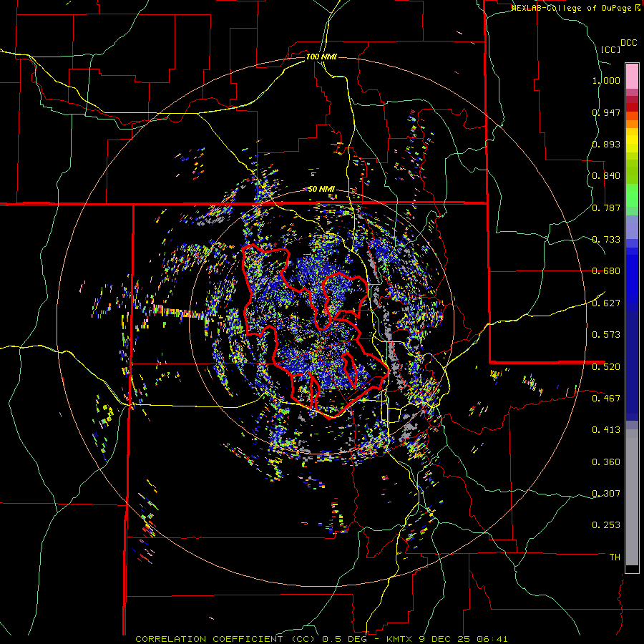Click the 0.5 DEG elevation text
Image resolution: width=644 pixels, height=644 pixels.
point(344,639)
